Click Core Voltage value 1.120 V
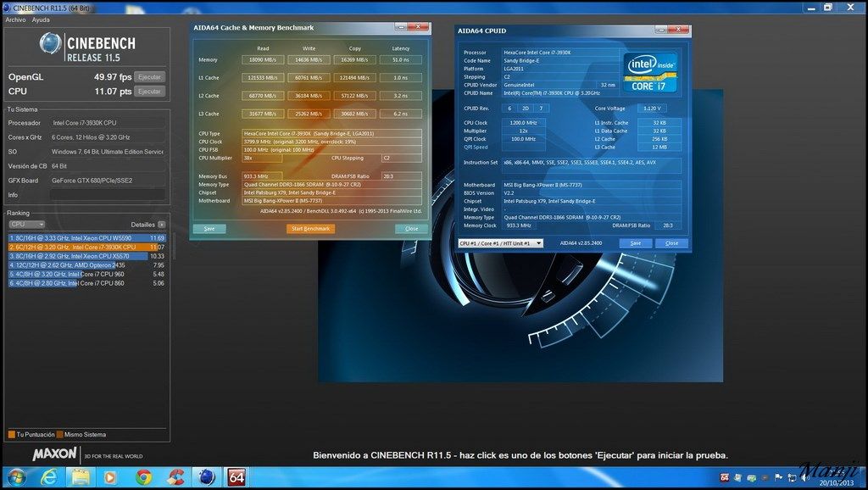The image size is (868, 490). [652, 109]
